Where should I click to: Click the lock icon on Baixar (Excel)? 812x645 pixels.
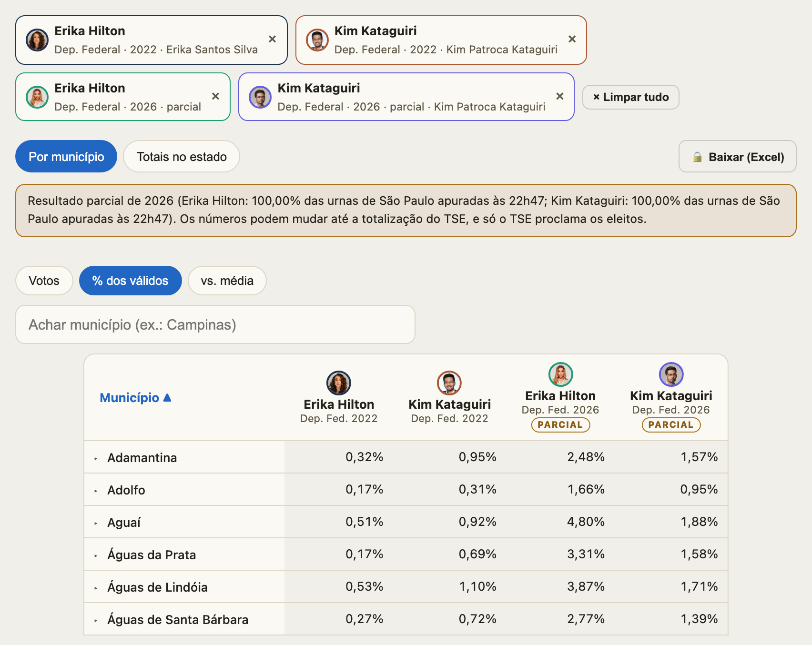pos(697,157)
